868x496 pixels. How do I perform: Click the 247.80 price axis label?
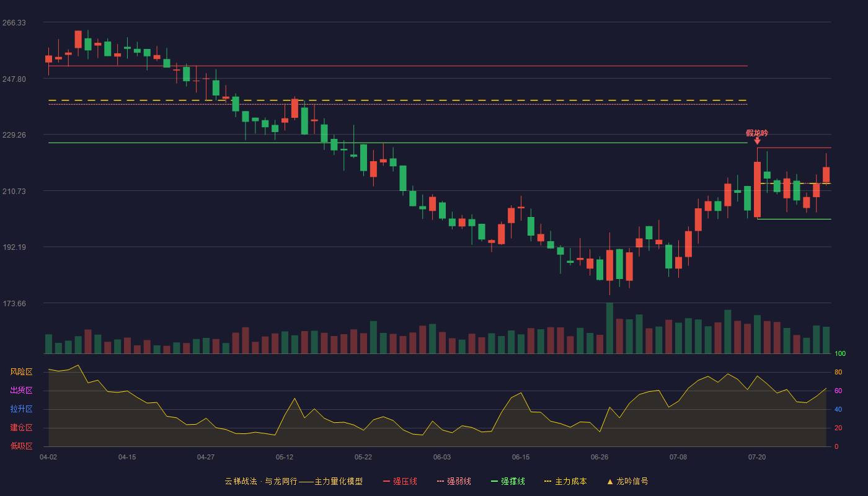click(x=14, y=79)
